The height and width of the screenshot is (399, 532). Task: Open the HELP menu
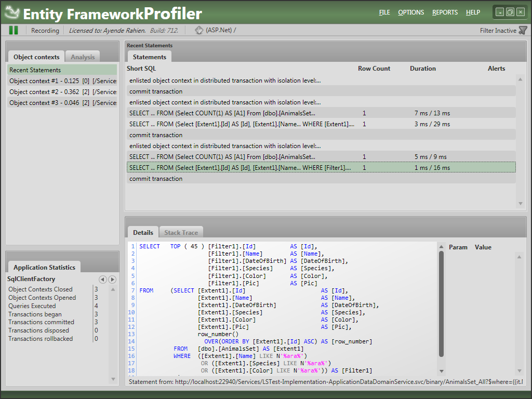(473, 12)
